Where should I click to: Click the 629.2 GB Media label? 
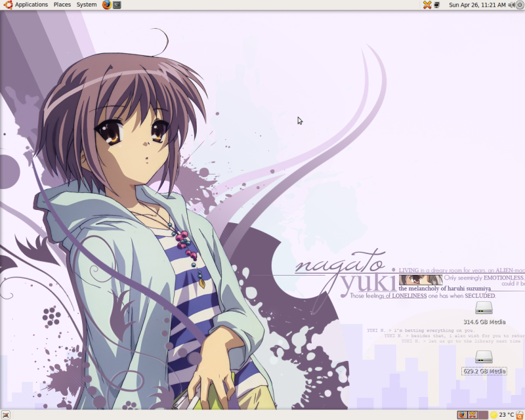pos(484,371)
